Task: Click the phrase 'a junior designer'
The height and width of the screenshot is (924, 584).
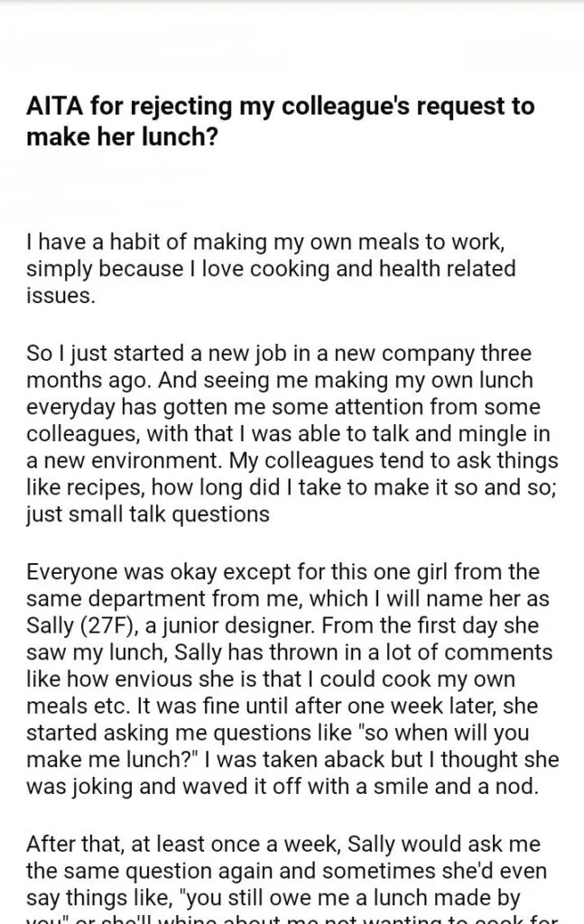Action: [229, 625]
